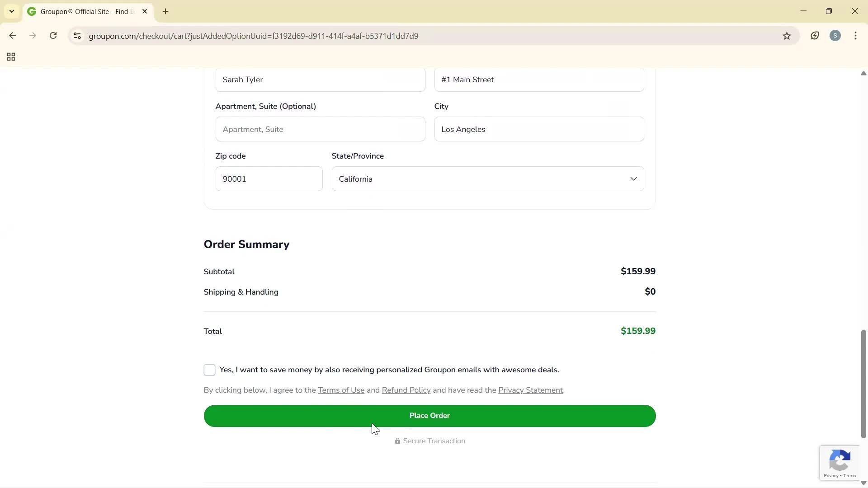Open the tab search chevron

(11, 11)
